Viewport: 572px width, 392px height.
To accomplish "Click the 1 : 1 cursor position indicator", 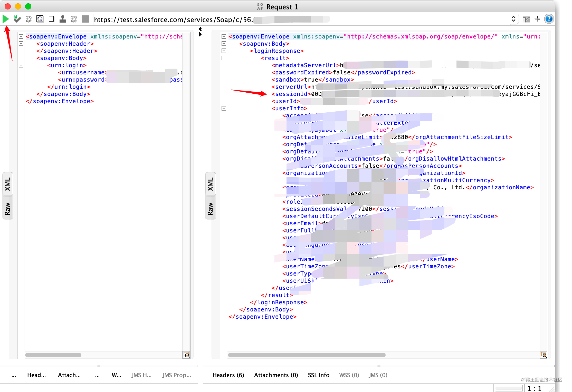I will (x=534, y=388).
